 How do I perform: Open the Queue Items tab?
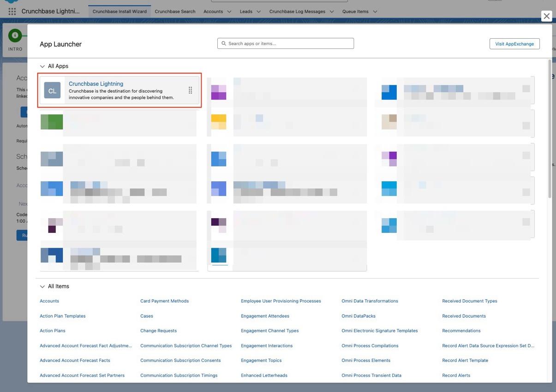click(355, 12)
